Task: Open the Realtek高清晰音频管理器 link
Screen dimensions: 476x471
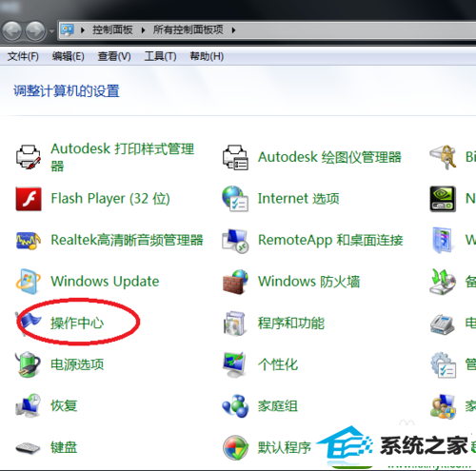Action: point(127,240)
